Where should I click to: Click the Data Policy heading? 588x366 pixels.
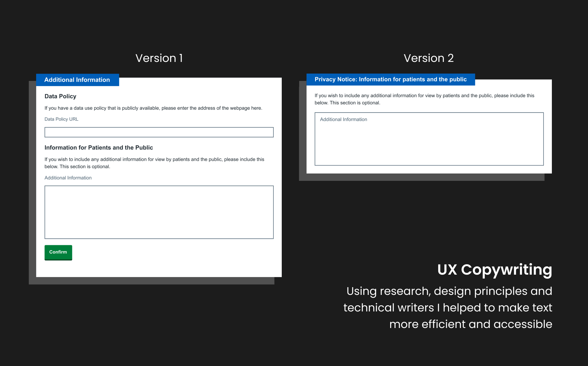60,96
